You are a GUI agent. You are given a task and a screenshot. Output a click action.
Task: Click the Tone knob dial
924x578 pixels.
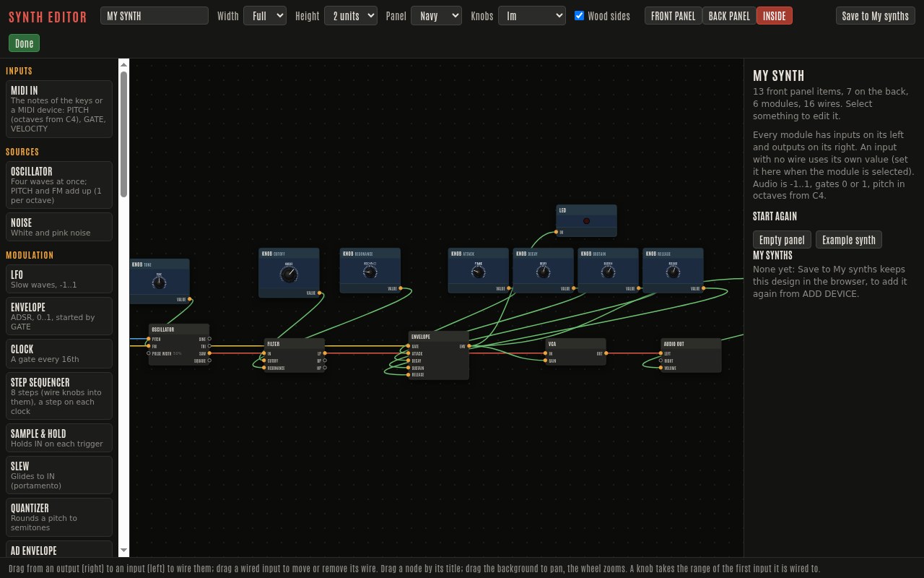coord(159,283)
